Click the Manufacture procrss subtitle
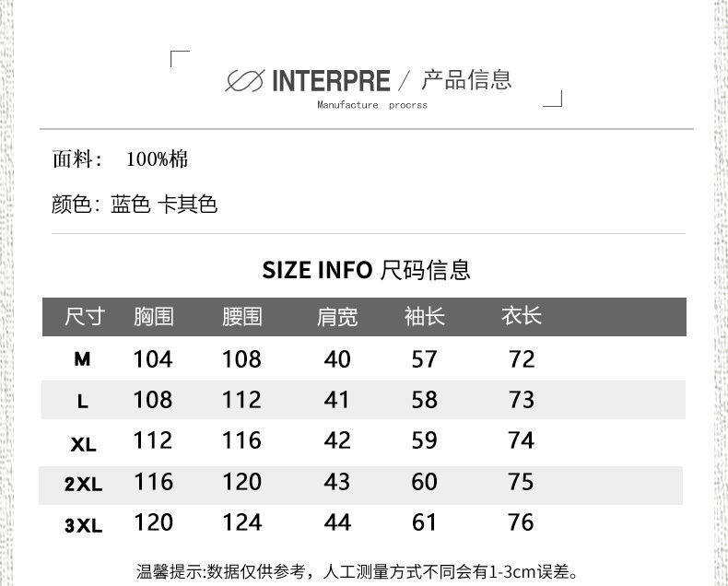The width and height of the screenshot is (728, 586). 372,105
